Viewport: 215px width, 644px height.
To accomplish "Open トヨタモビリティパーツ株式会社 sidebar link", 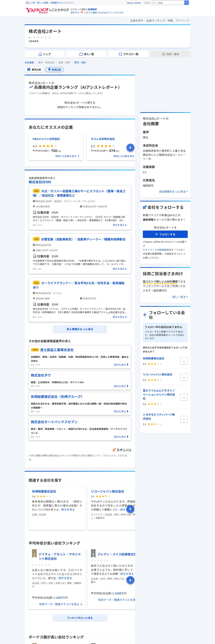I will click(x=159, y=416).
